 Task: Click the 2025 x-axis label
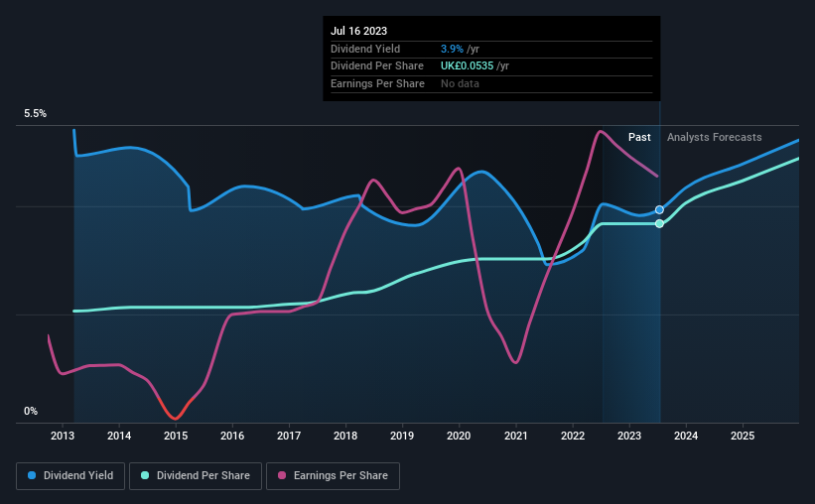(x=743, y=436)
